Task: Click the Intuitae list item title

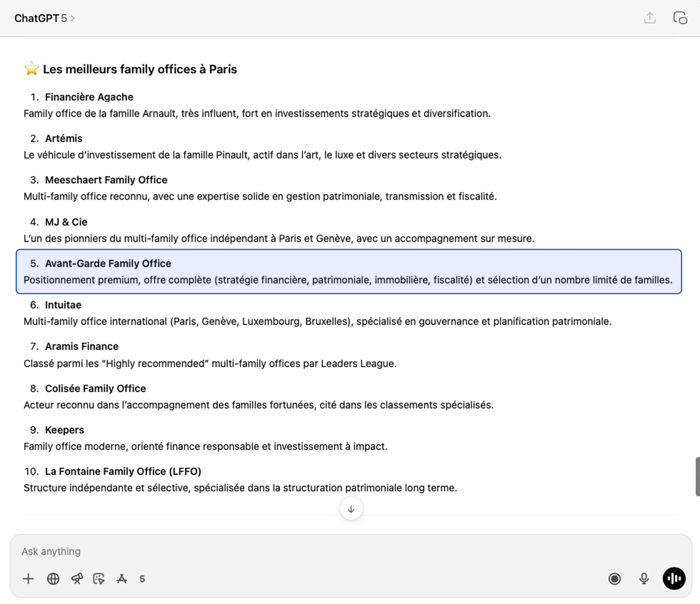Action: coord(63,305)
